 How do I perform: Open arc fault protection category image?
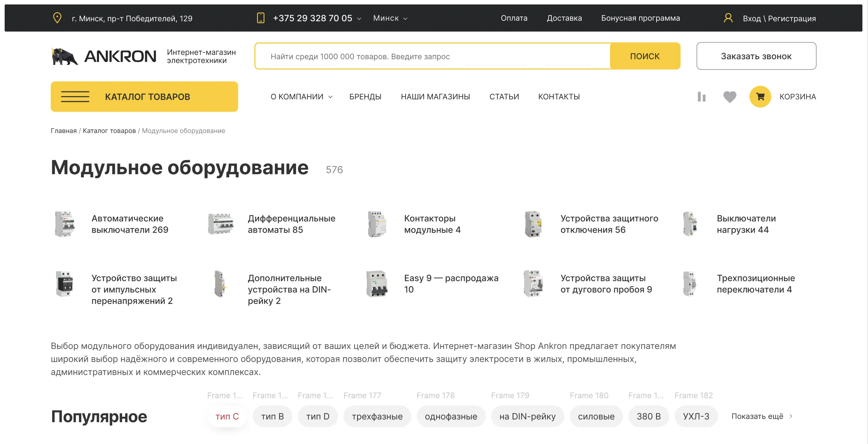pos(533,284)
